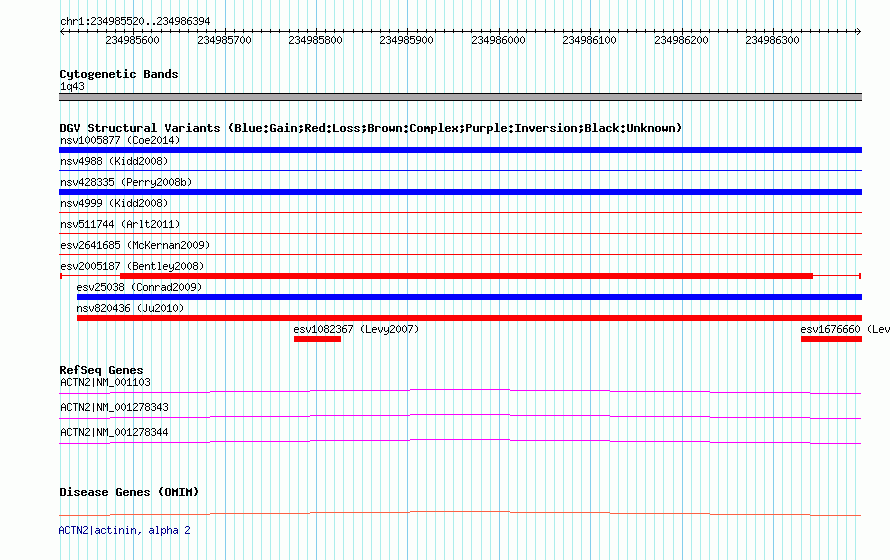Click the thin red line of esv2641685
890x560 pixels.
[x=460, y=254]
